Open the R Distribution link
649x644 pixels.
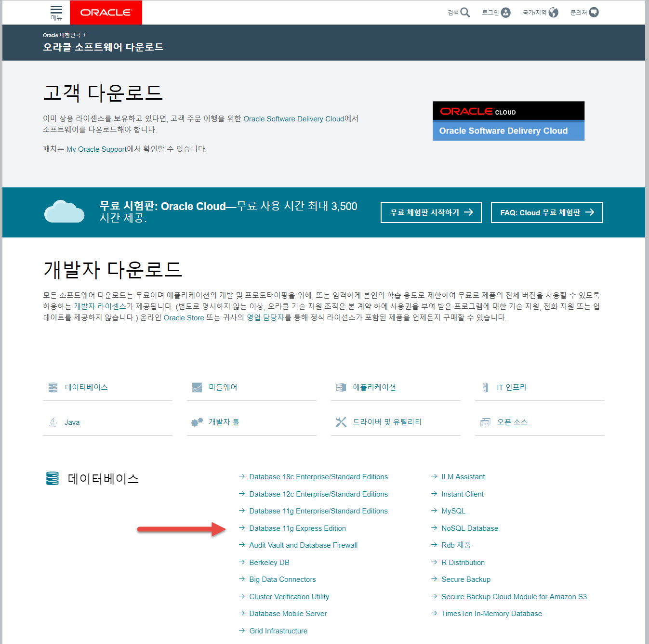[463, 563]
